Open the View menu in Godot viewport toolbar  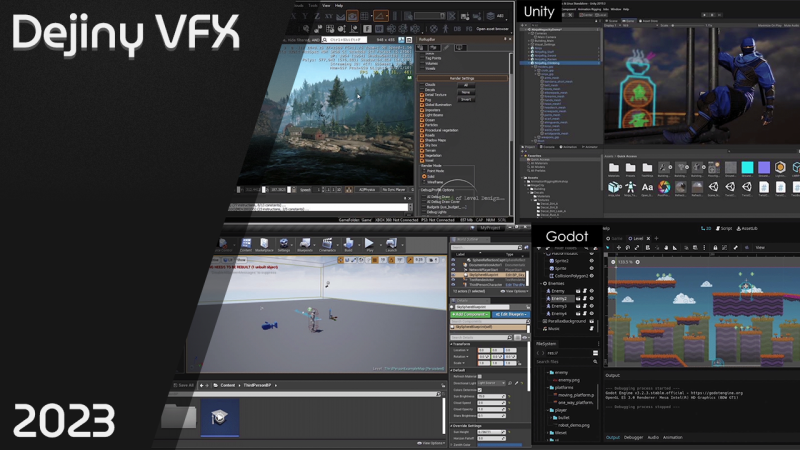(760, 247)
